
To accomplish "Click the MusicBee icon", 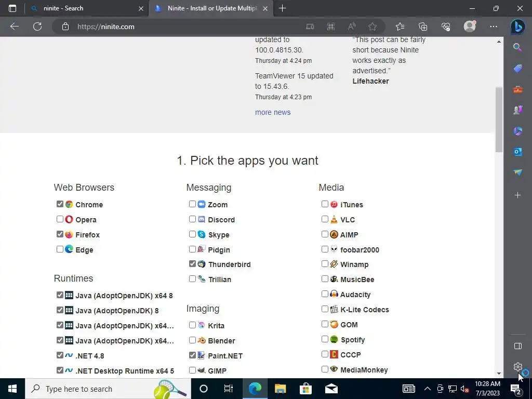I will click(x=334, y=279).
